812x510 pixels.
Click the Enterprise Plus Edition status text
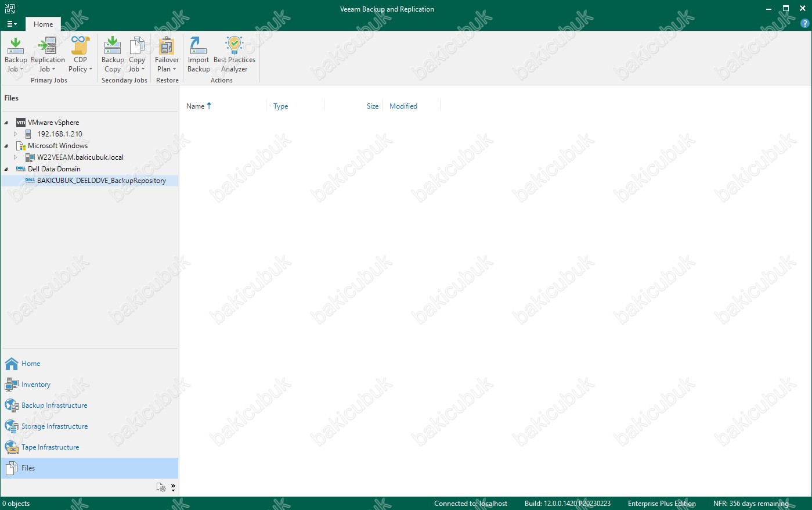point(662,504)
